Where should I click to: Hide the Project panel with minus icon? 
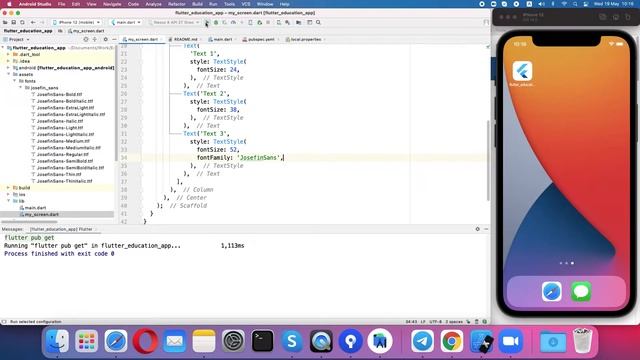114,39
